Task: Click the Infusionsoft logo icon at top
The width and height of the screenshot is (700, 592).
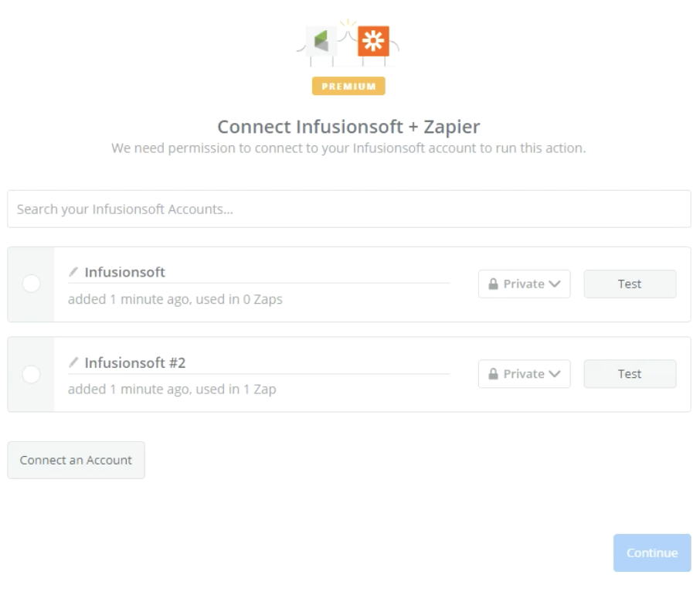Action: 321,40
